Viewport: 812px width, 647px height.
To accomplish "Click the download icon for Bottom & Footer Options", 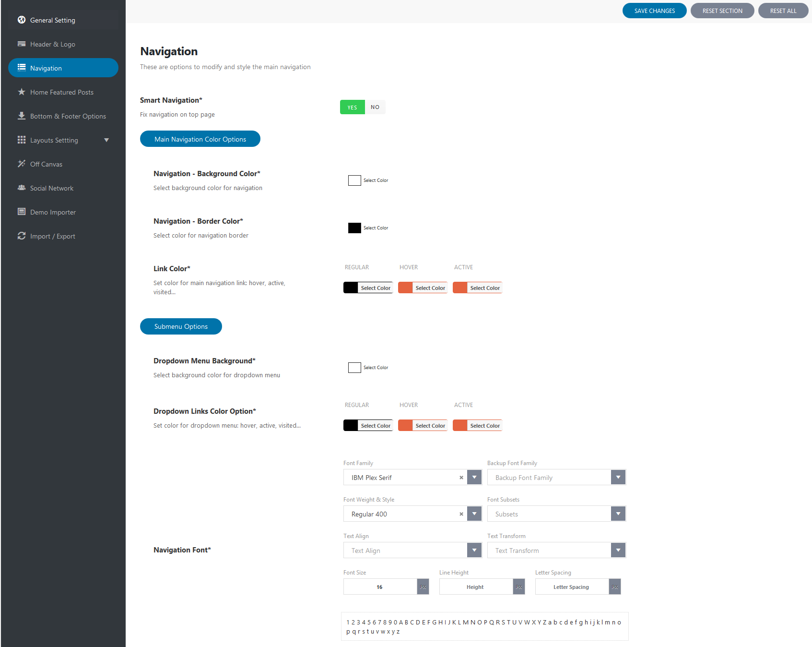I will click(22, 116).
